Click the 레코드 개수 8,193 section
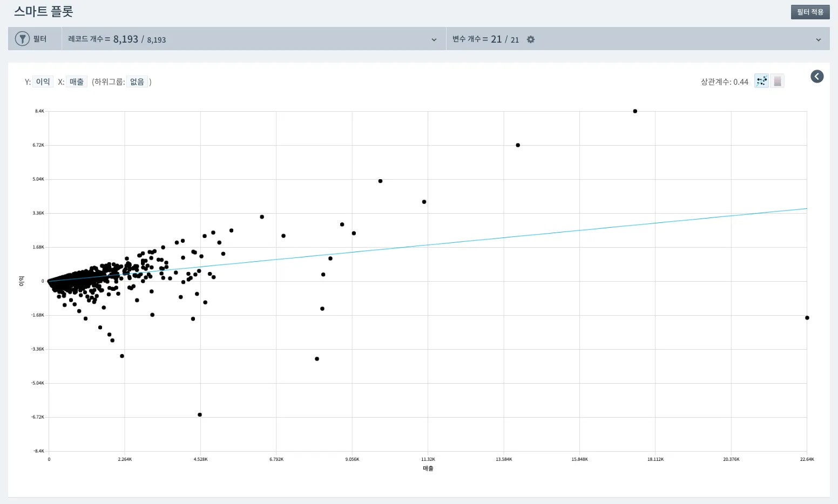The width and height of the screenshot is (838, 504). pos(117,39)
